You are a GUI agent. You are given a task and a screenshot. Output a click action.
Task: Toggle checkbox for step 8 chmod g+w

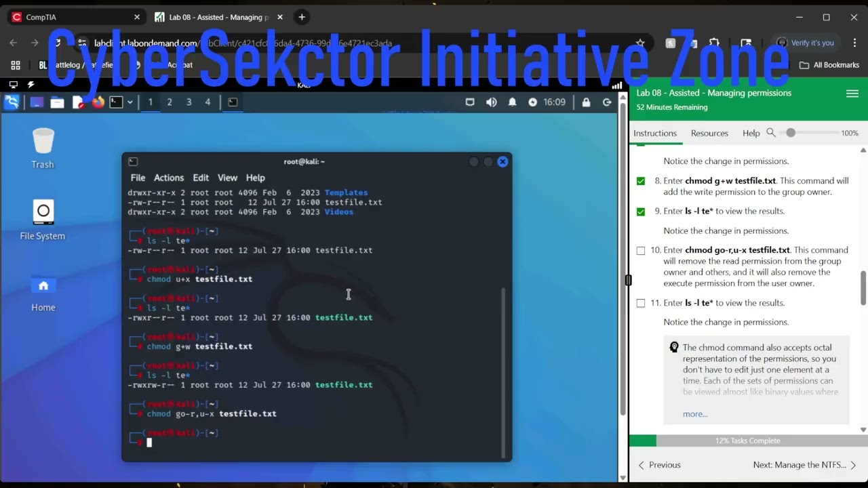pos(641,181)
